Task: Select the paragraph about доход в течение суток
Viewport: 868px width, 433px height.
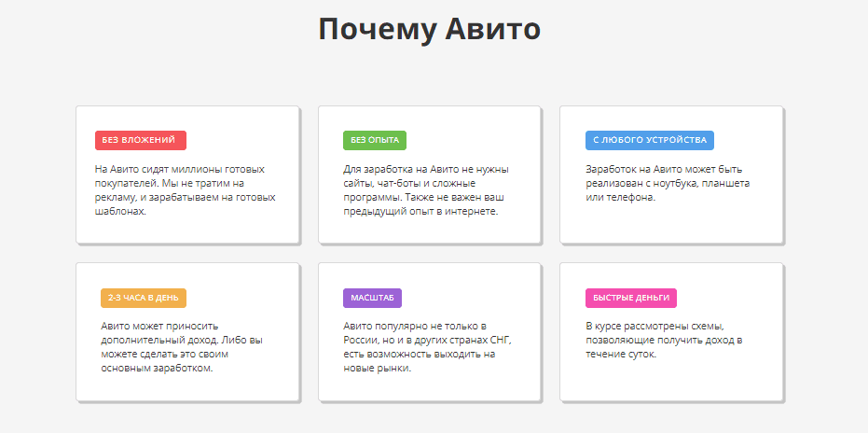Action: [663, 341]
